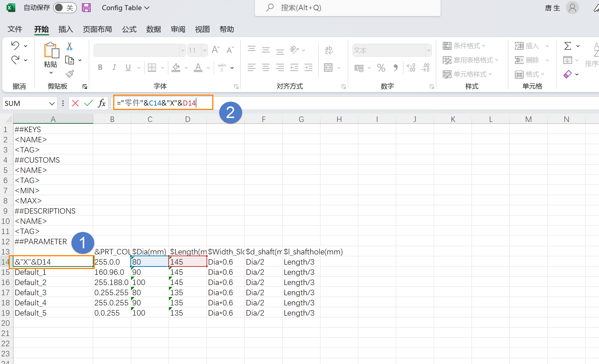Toggle Bold formatting
Screen dimensions: 599x364
pos(100,67)
